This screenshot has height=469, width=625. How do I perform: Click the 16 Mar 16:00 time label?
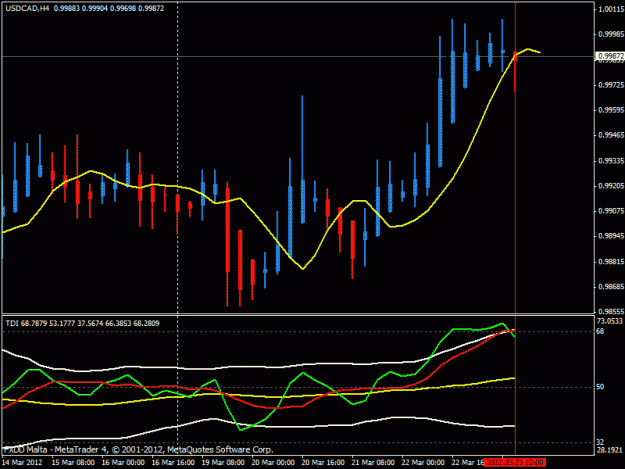pos(173,463)
